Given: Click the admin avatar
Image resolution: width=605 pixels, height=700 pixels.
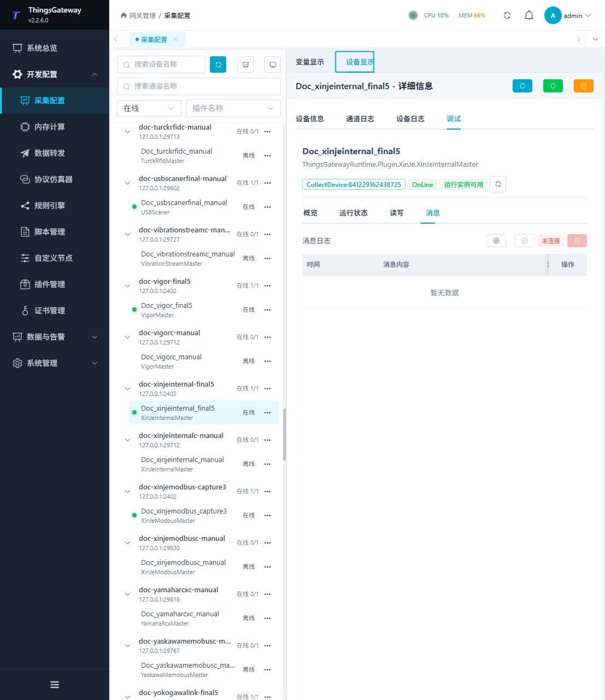Looking at the screenshot, I should (553, 15).
